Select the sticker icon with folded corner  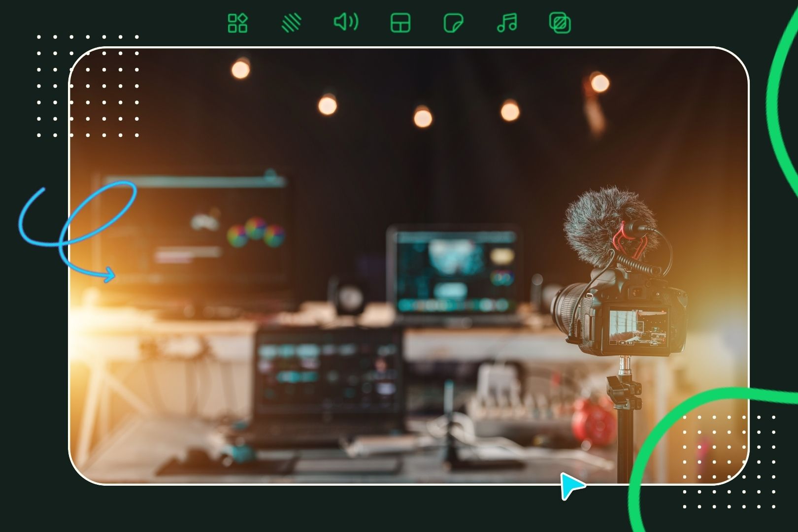[453, 23]
